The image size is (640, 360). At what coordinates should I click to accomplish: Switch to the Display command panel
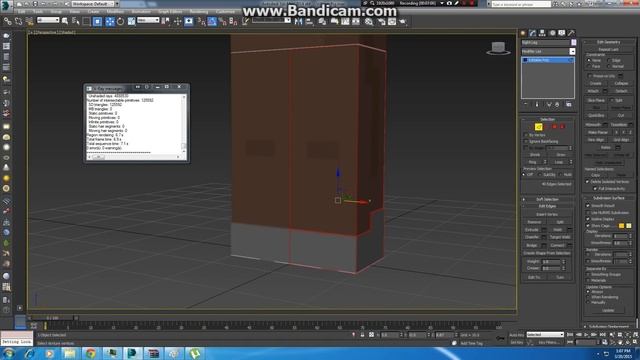[x=562, y=33]
